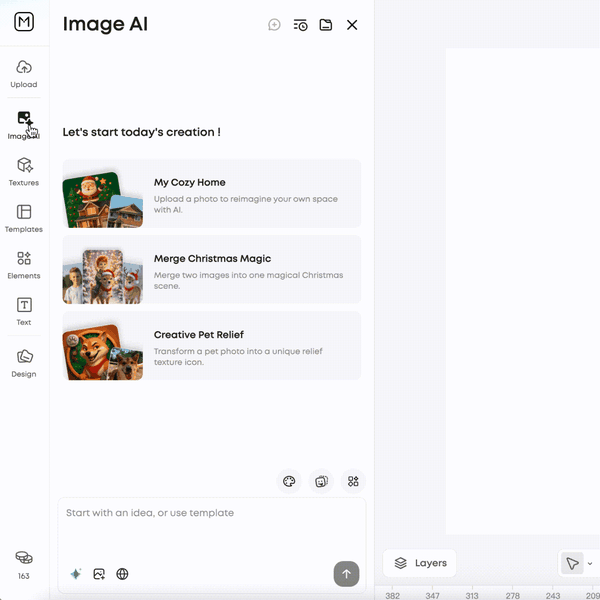
Task: Click the globe icon in prompt box
Action: point(122,574)
